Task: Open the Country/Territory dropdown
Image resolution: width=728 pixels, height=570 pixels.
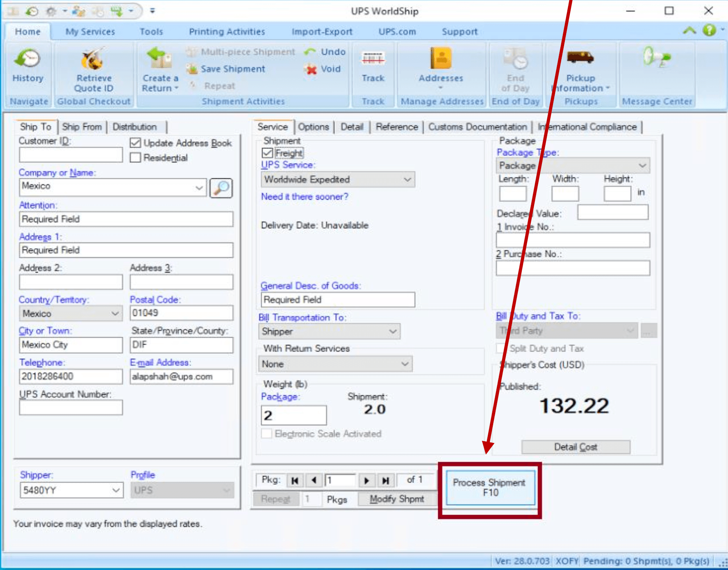Action: 115,314
